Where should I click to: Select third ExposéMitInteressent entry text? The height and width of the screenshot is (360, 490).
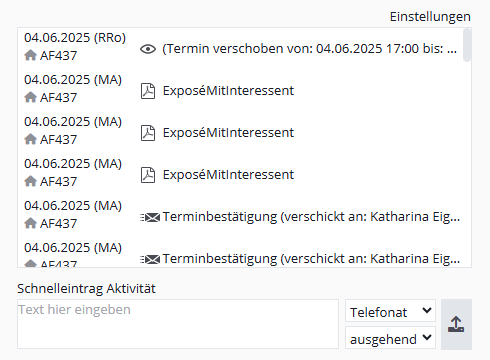click(x=228, y=175)
